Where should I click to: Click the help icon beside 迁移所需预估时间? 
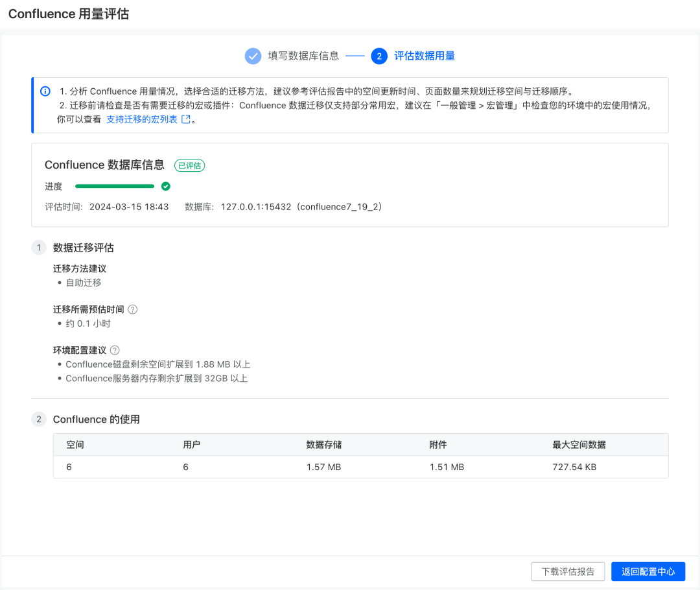coord(133,309)
